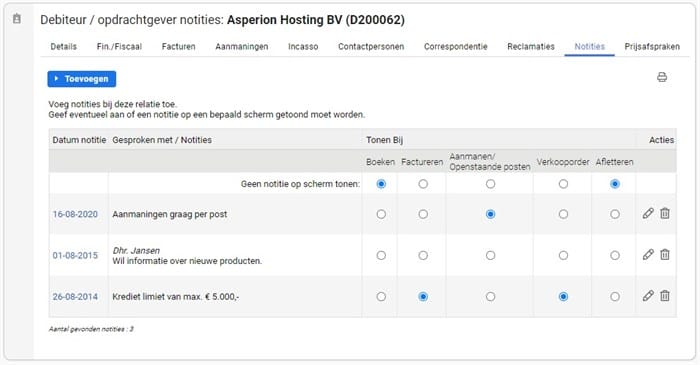
Task: Click the 'Krediet limiet van max. € 5.000,-' text
Action: [x=175, y=296]
